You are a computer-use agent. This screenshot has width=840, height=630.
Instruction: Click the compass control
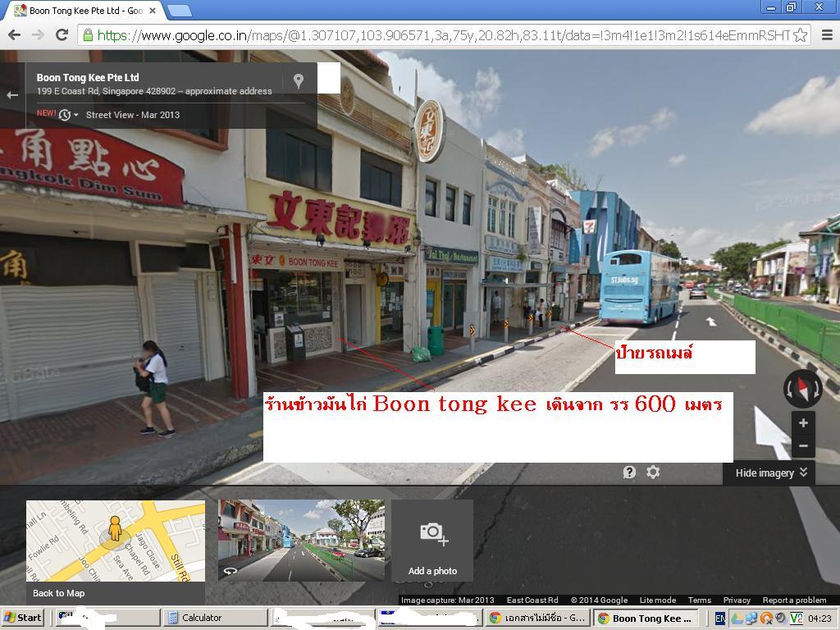(x=802, y=388)
